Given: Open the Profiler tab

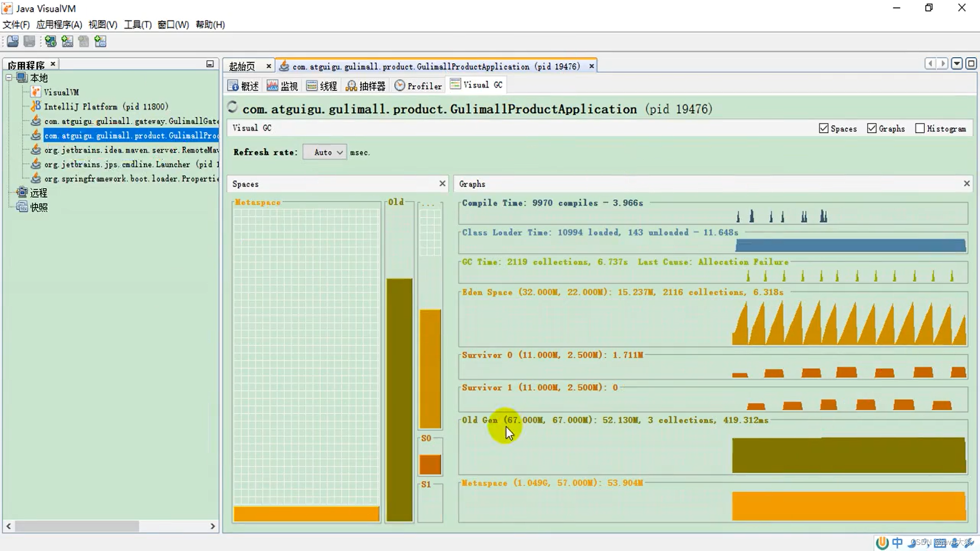Looking at the screenshot, I should coord(418,86).
